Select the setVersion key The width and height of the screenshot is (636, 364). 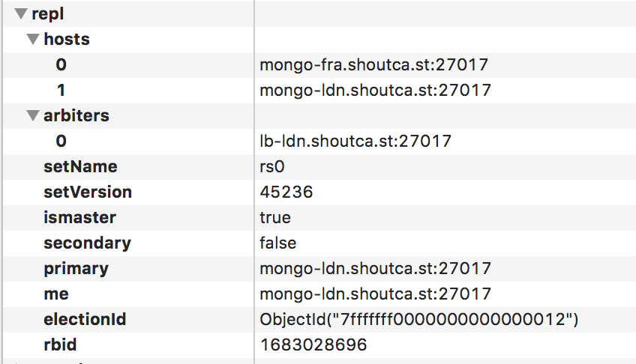point(88,192)
